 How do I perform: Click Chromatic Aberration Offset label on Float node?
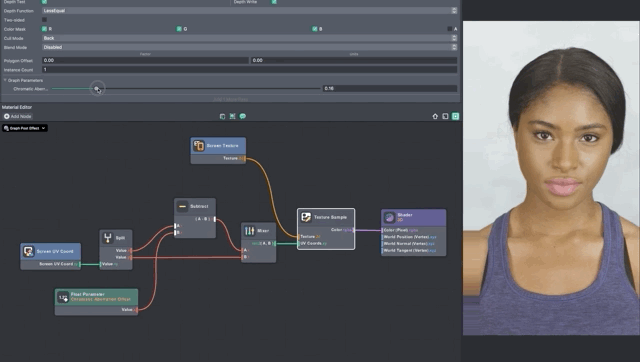point(101,300)
